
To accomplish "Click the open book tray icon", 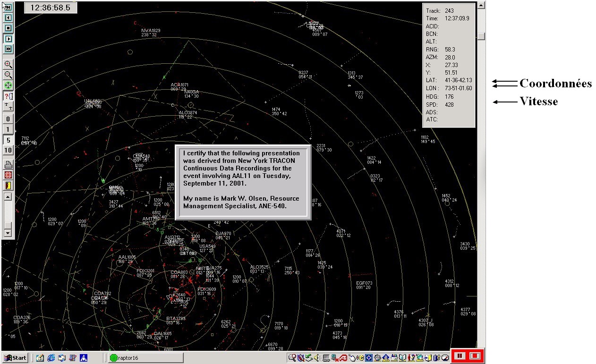I will [x=403, y=358].
